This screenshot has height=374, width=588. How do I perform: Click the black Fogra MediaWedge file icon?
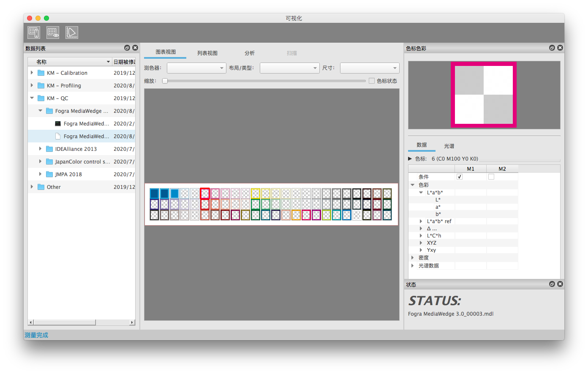tap(58, 123)
